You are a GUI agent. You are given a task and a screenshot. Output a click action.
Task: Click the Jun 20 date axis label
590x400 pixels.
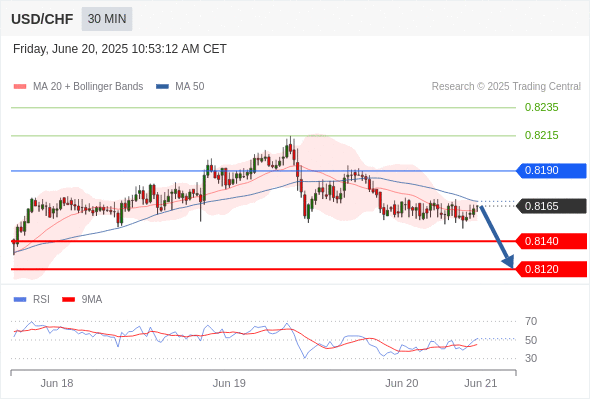[401, 383]
